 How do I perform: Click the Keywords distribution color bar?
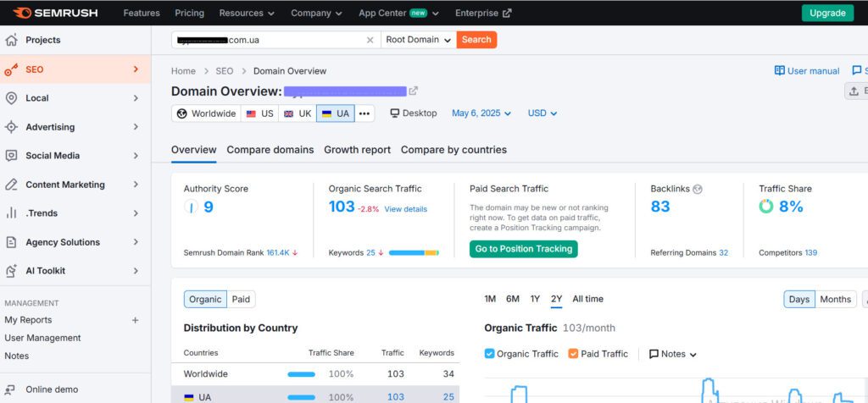coord(414,252)
